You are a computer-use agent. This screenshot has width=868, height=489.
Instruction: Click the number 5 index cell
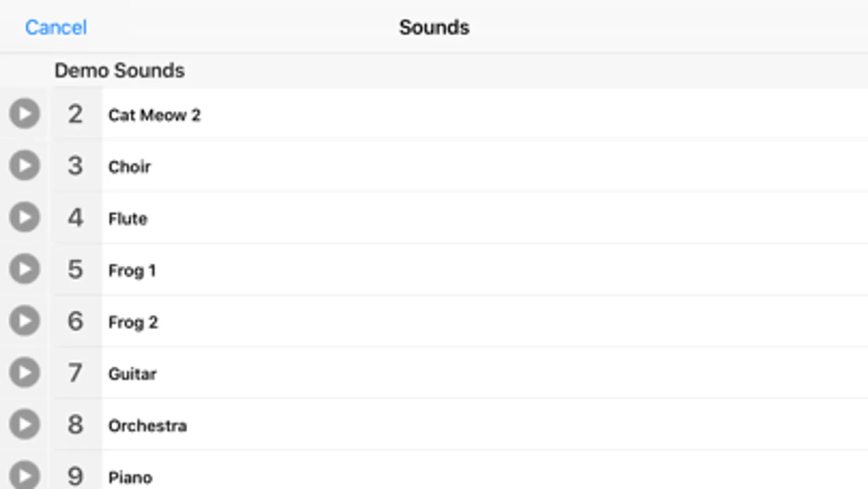[75, 269]
